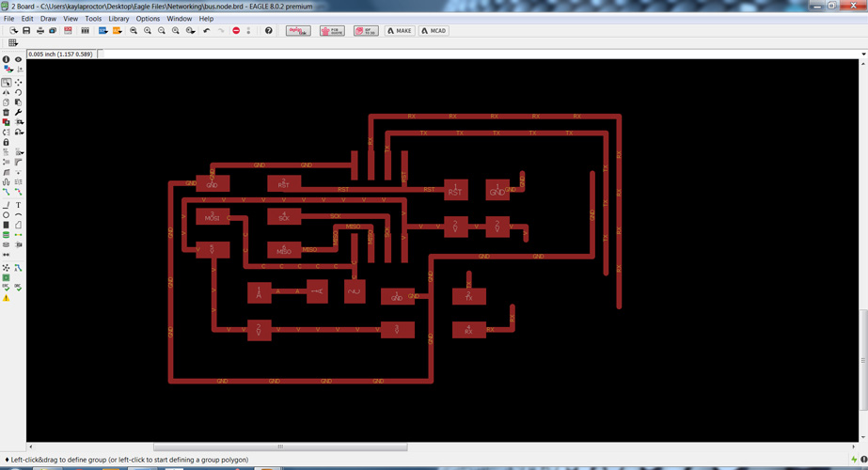Click the MAKE button

(x=399, y=30)
